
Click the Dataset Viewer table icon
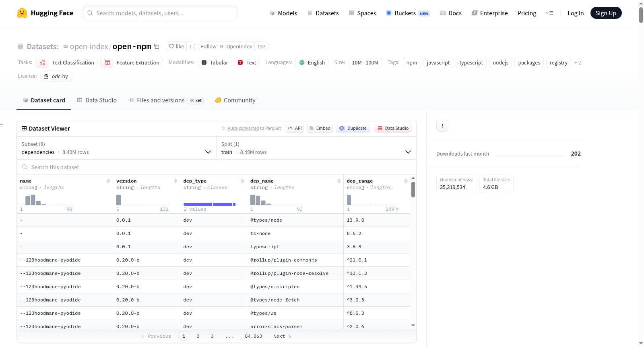coord(24,128)
